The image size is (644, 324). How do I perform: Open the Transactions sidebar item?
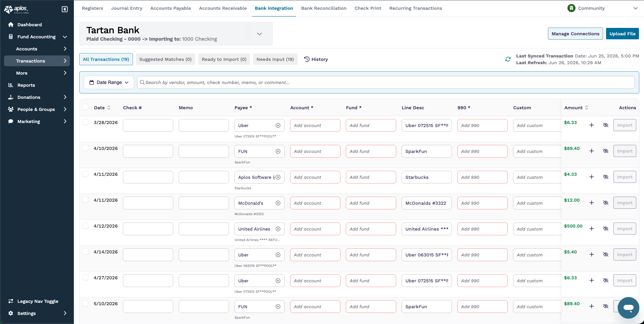pos(37,61)
